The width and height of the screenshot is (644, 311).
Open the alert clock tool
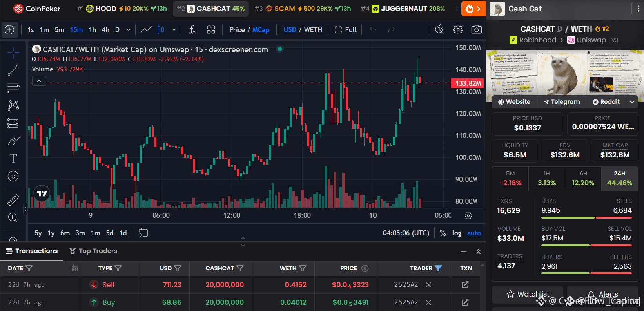click(x=439, y=30)
